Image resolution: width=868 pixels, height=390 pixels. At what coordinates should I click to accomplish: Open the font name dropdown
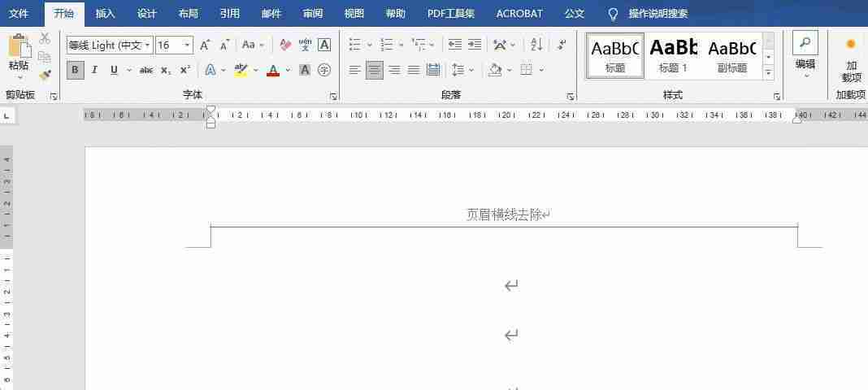(x=148, y=45)
